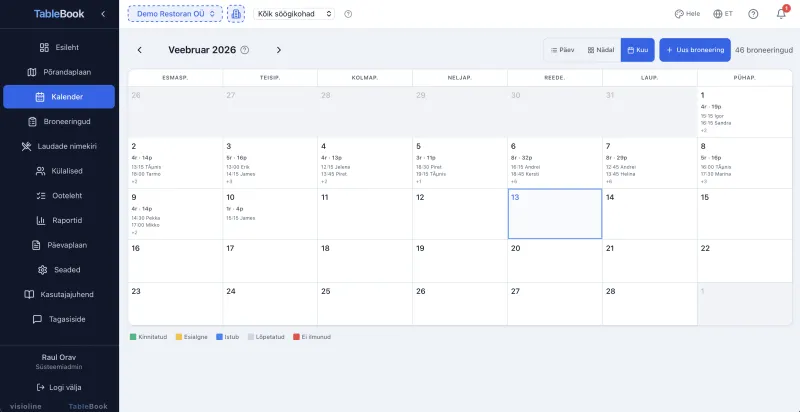Open booking 13:00 Erik on day 3

click(x=238, y=167)
